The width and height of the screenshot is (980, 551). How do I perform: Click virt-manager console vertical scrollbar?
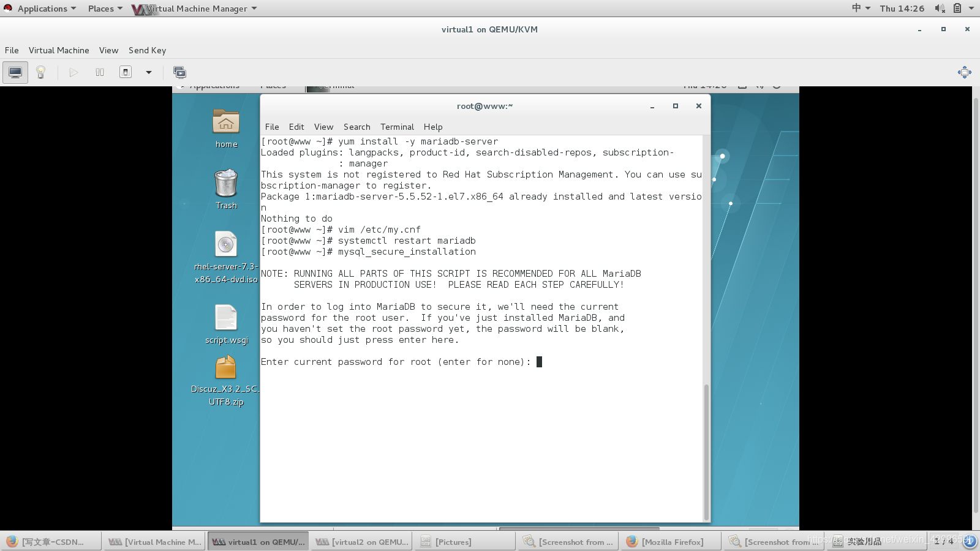pos(976,306)
